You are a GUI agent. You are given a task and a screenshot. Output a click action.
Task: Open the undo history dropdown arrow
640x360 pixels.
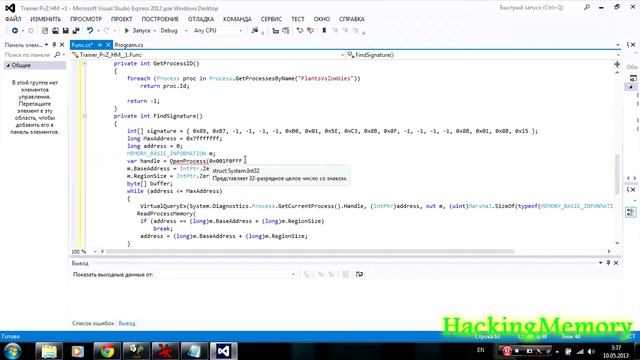[98, 31]
